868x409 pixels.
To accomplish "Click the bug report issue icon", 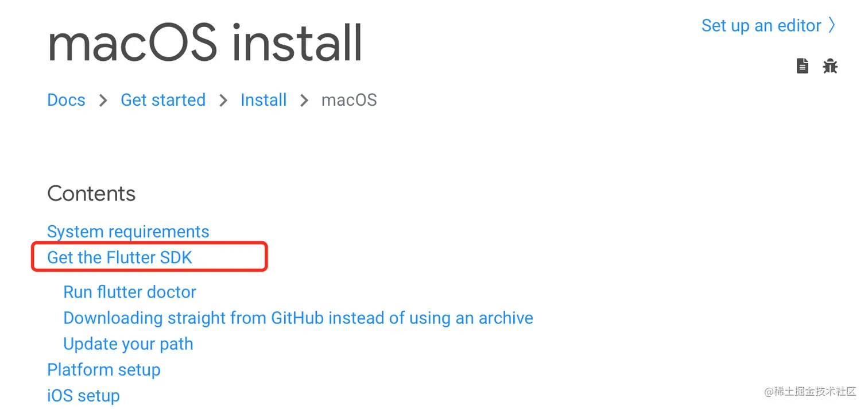I will pyautogui.click(x=830, y=66).
